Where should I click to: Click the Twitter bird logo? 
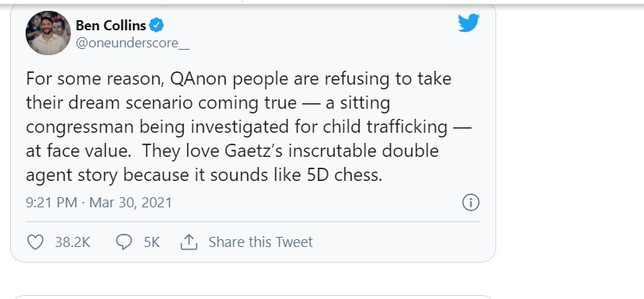point(469,23)
